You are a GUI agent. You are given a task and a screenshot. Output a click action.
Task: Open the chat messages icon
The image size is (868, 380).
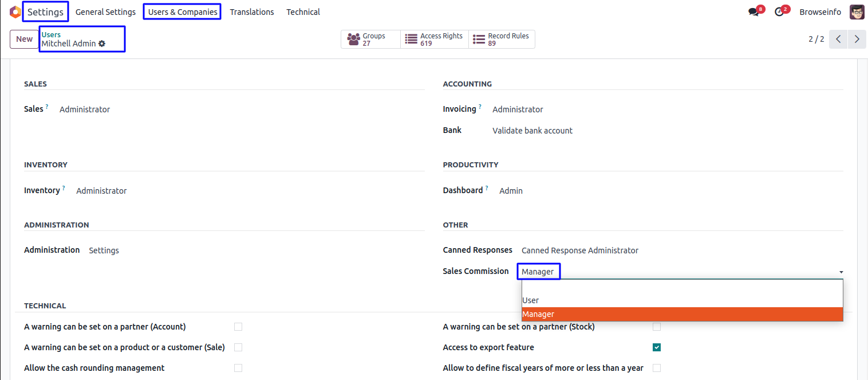753,12
